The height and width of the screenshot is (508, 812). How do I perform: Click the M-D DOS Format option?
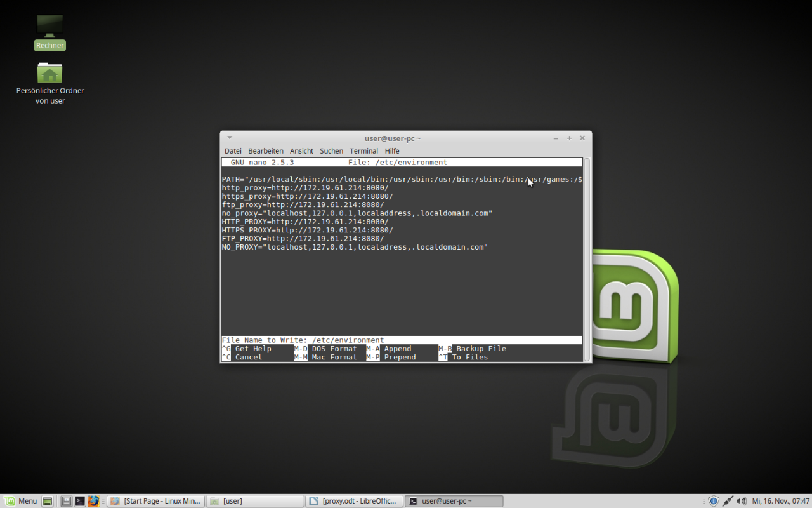pyautogui.click(x=325, y=349)
